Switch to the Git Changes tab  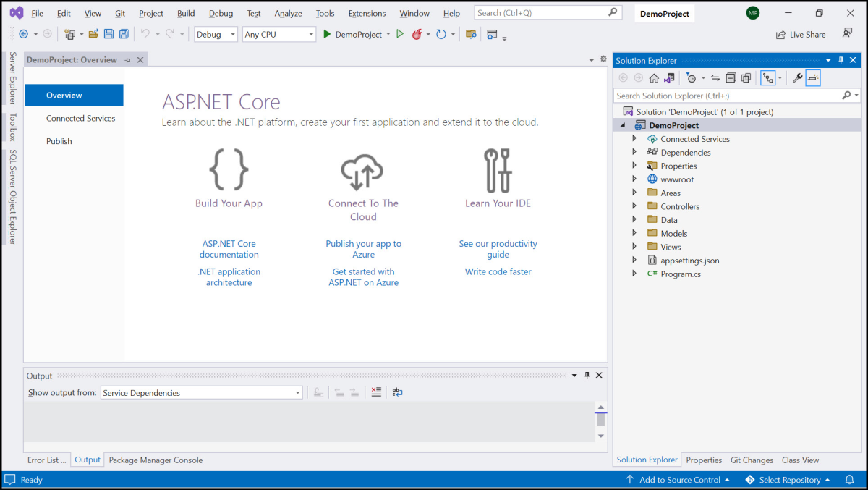752,460
